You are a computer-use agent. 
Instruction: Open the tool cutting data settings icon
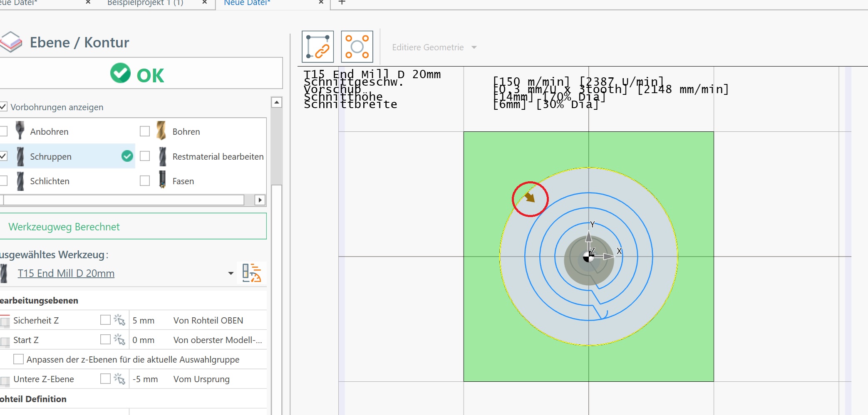point(251,273)
